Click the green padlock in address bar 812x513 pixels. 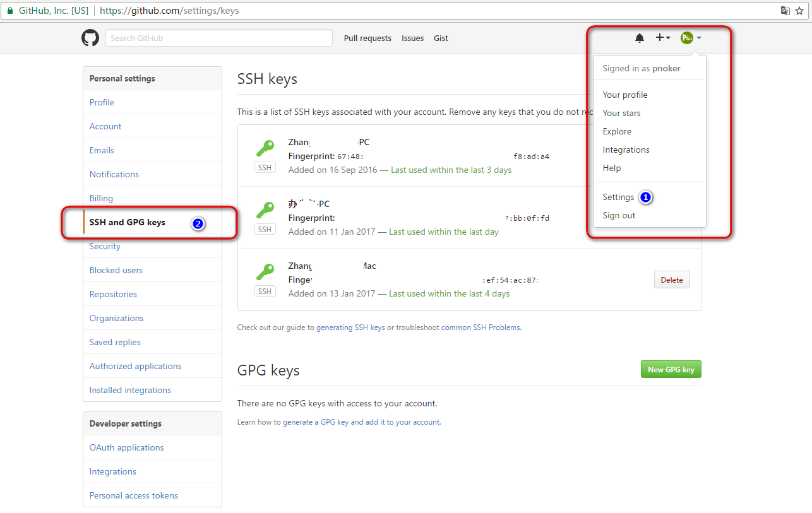(x=9, y=11)
